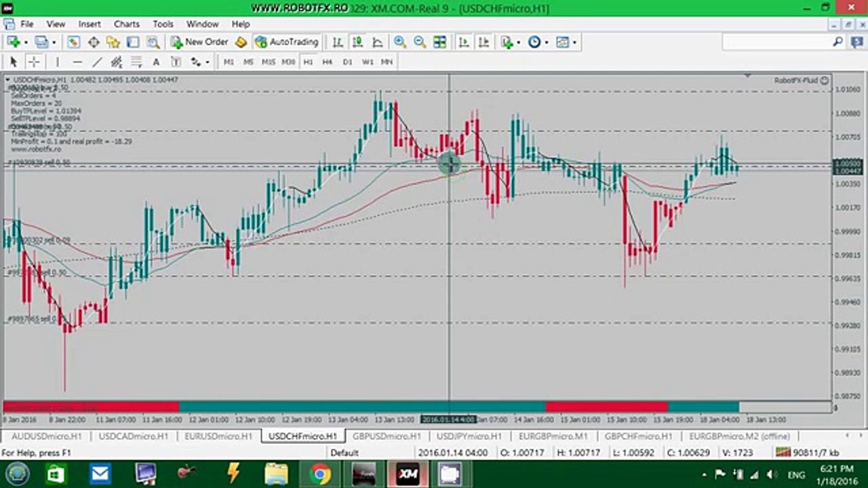Select the Vertical Line drawing tool
The width and height of the screenshot is (868, 488).
click(x=57, y=62)
